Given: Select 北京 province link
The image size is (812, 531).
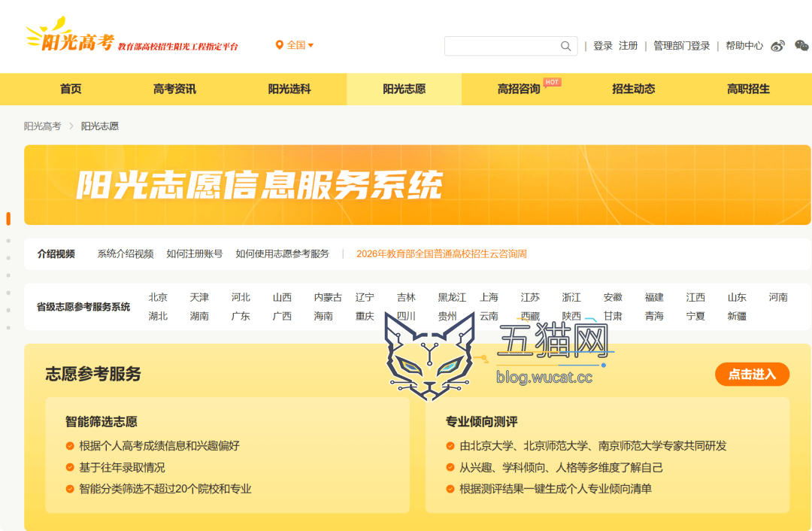Looking at the screenshot, I should tap(158, 297).
